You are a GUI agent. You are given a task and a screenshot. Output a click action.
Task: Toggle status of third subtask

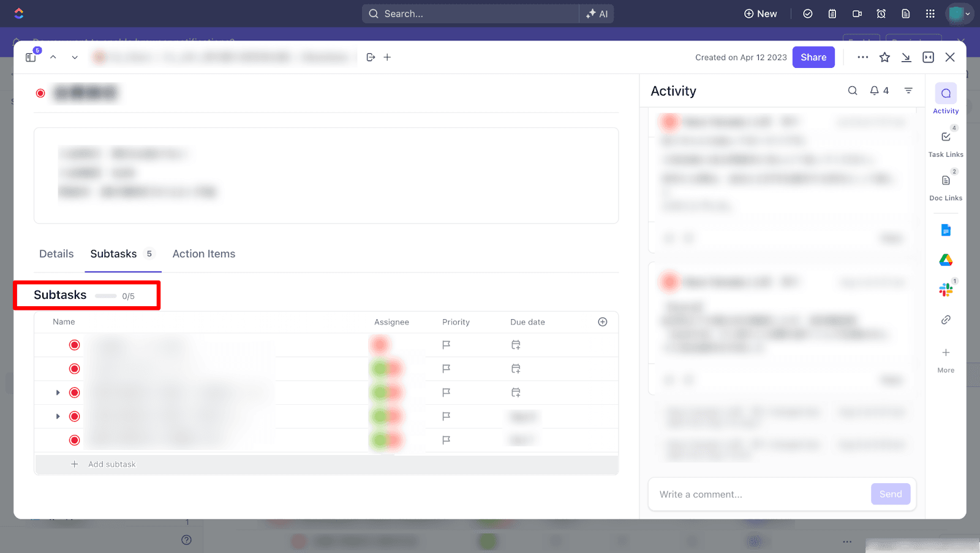[75, 393]
